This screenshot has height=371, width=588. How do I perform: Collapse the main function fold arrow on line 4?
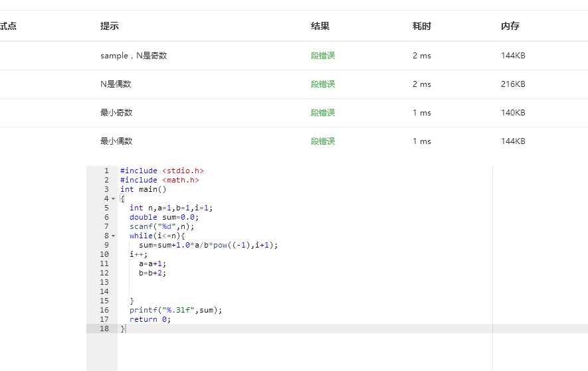pos(113,198)
